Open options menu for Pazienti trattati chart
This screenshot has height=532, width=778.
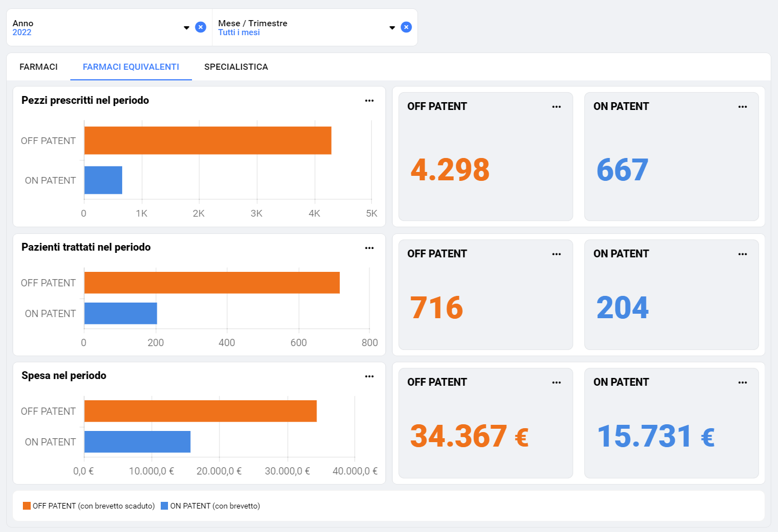[x=369, y=248]
